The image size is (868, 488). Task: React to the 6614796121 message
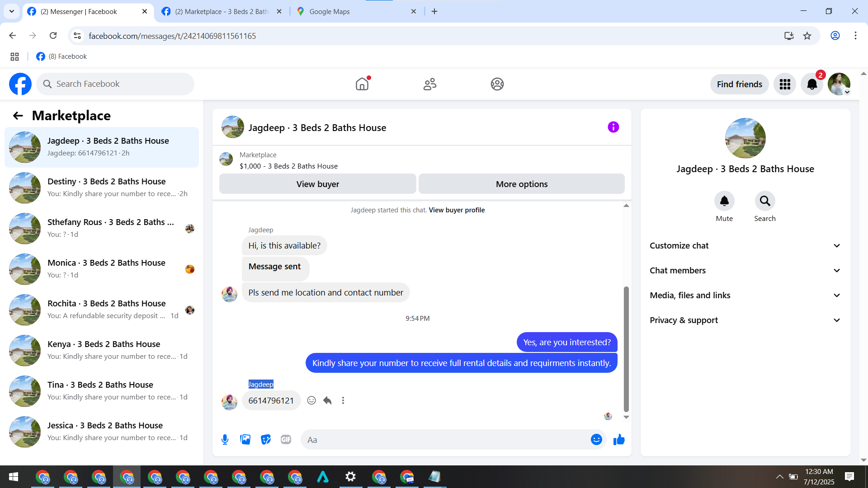point(311,400)
